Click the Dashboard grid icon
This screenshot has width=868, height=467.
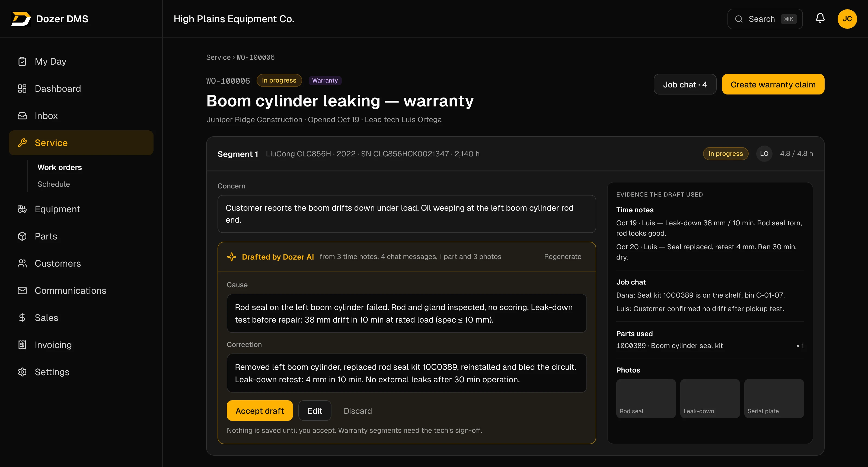pyautogui.click(x=22, y=89)
